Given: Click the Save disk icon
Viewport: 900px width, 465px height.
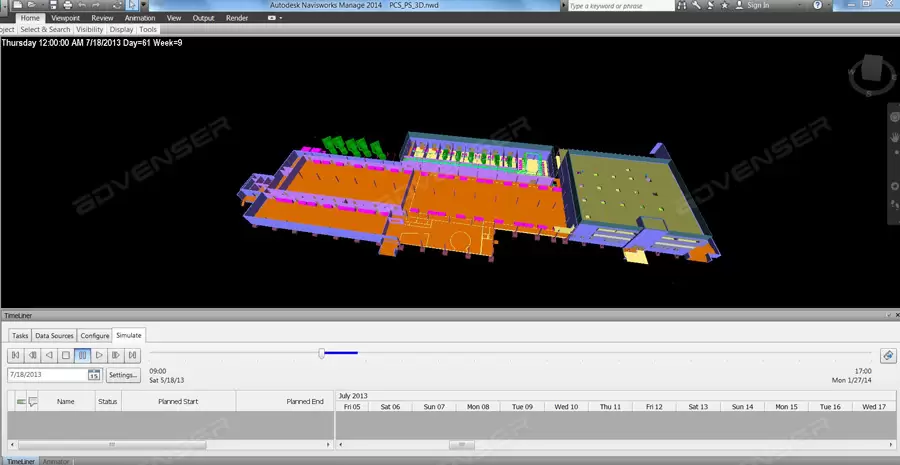Looking at the screenshot, I should (x=53, y=5).
